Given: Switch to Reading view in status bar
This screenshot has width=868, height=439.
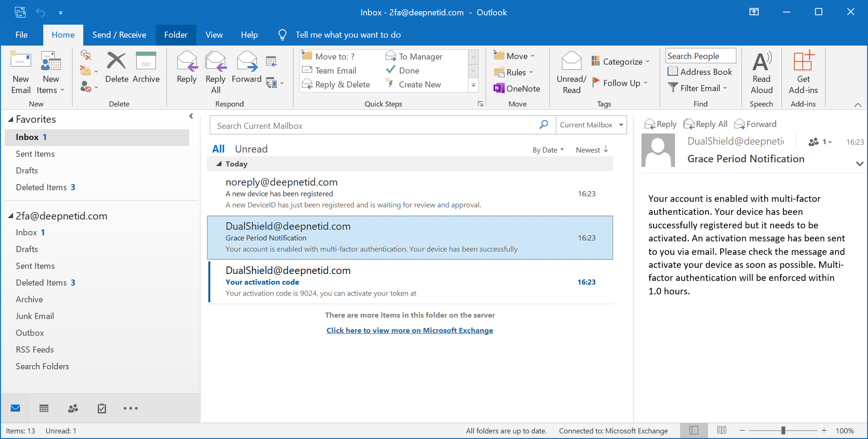Looking at the screenshot, I should [721, 431].
